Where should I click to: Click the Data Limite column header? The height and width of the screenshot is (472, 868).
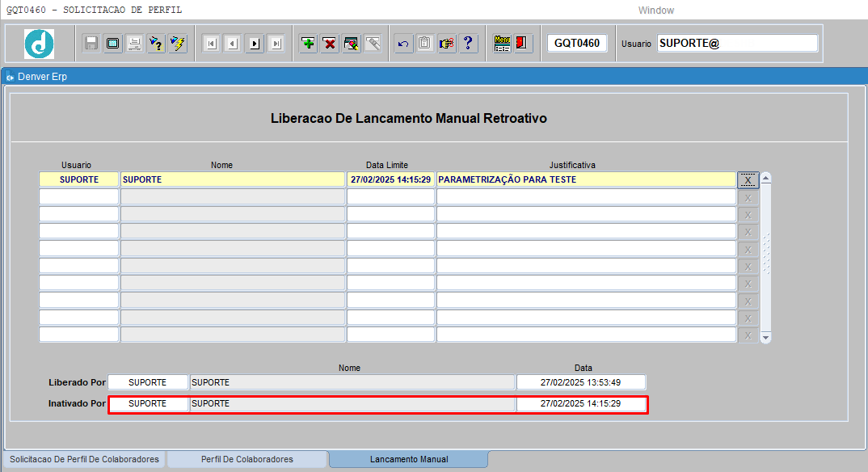[387, 165]
